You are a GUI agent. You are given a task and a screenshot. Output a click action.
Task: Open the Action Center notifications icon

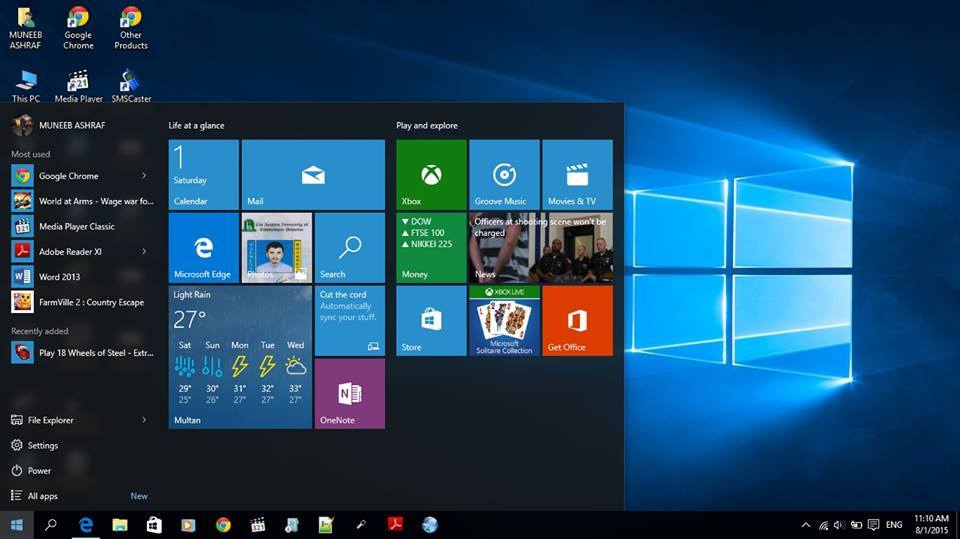[x=874, y=525]
